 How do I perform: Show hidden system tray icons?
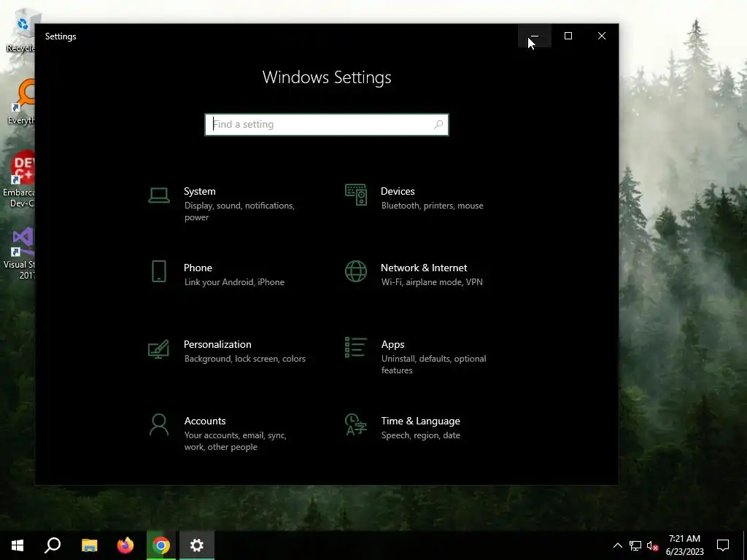click(x=617, y=545)
